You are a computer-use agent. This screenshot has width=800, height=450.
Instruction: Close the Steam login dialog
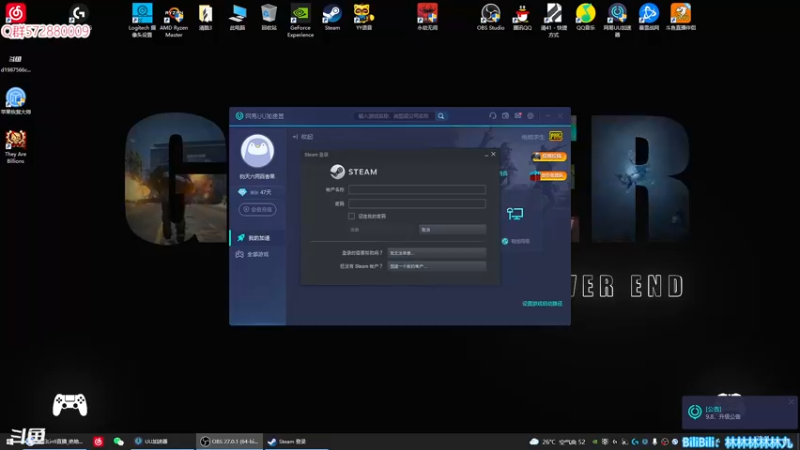coord(493,154)
